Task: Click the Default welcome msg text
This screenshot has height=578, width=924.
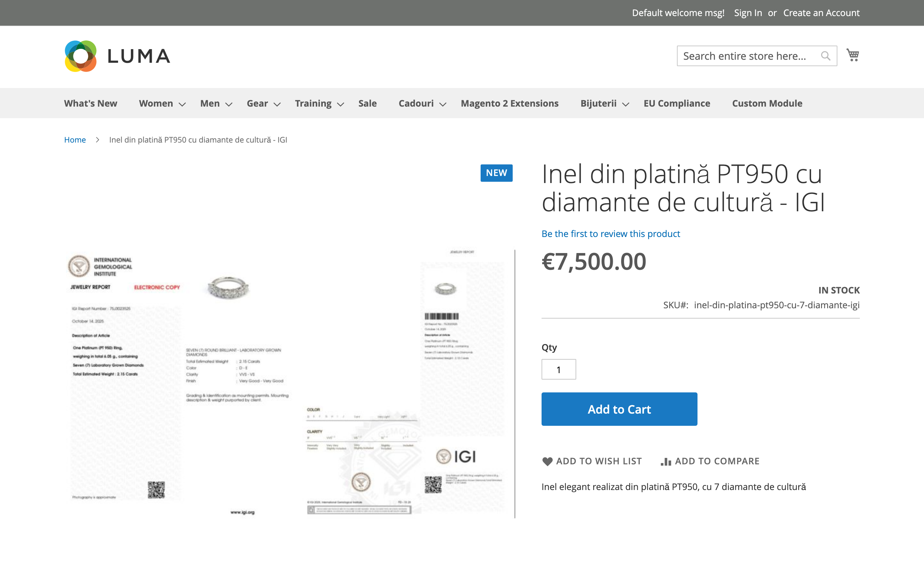Action: coord(678,13)
